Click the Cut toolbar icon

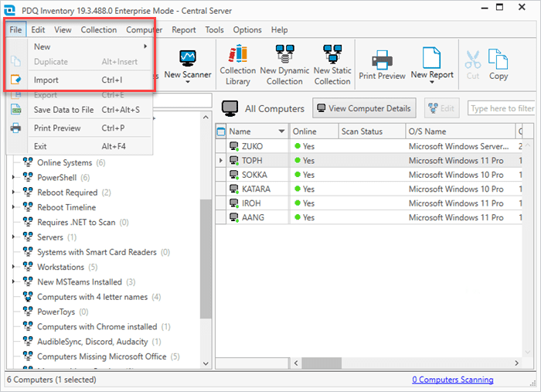(x=473, y=60)
